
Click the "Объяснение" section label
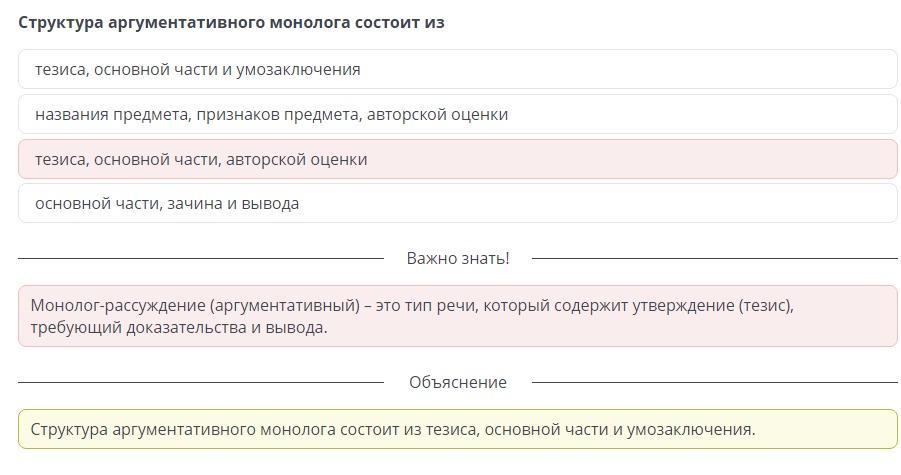(457, 382)
